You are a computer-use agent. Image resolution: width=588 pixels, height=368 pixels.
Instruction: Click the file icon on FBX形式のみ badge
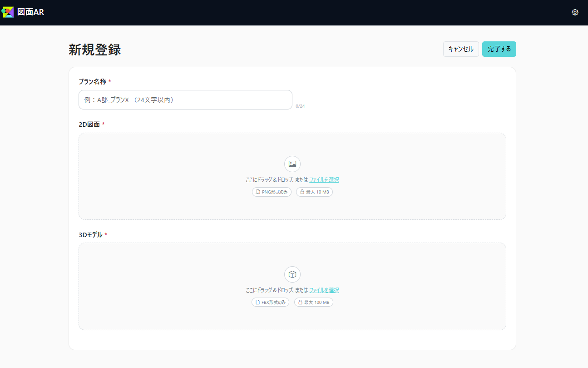click(x=257, y=303)
